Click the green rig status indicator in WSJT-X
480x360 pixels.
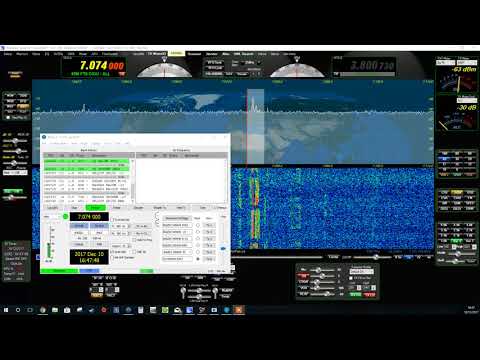(x=65, y=217)
